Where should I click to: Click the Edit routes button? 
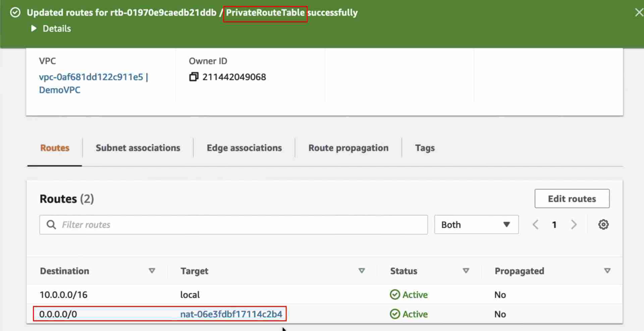pos(572,199)
